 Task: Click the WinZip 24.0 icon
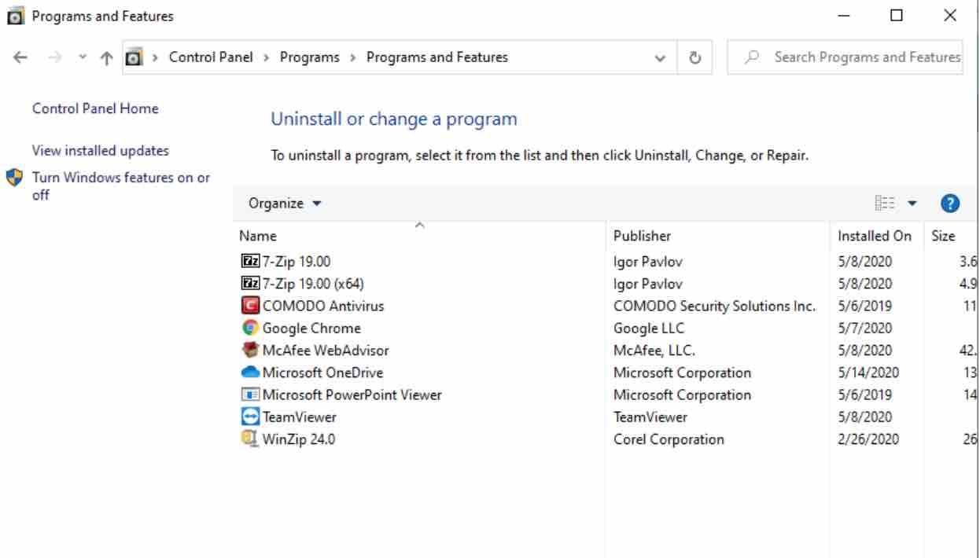pyautogui.click(x=250, y=439)
